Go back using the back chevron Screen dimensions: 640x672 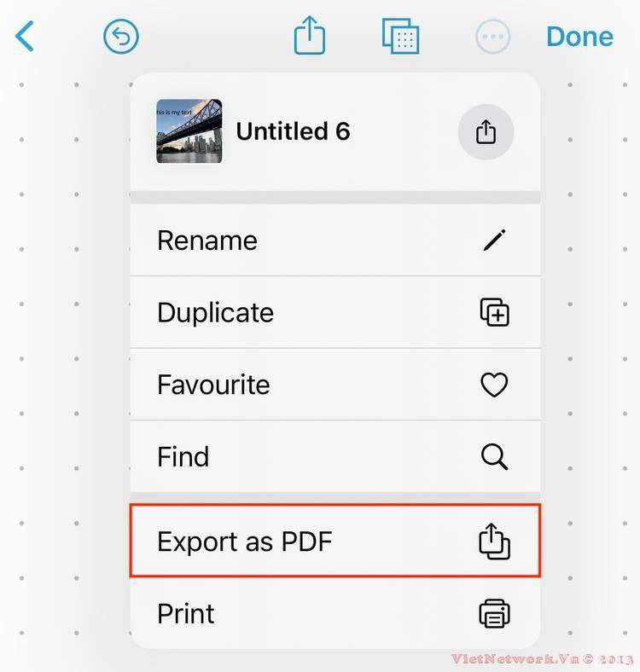pyautogui.click(x=25, y=37)
